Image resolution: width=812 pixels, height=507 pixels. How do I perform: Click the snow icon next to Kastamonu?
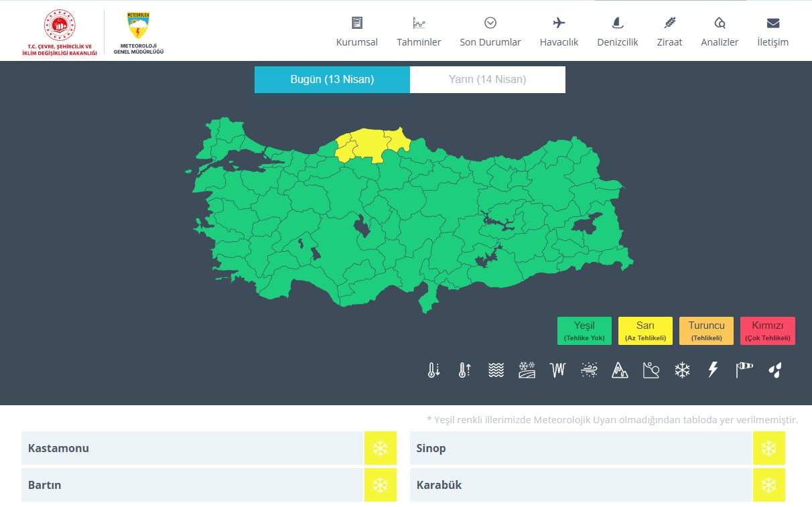click(380, 448)
